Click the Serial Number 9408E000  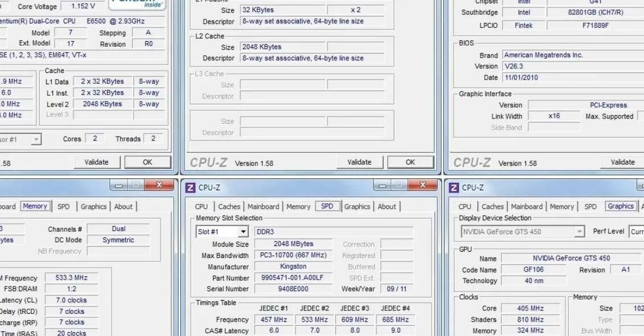coord(293,289)
